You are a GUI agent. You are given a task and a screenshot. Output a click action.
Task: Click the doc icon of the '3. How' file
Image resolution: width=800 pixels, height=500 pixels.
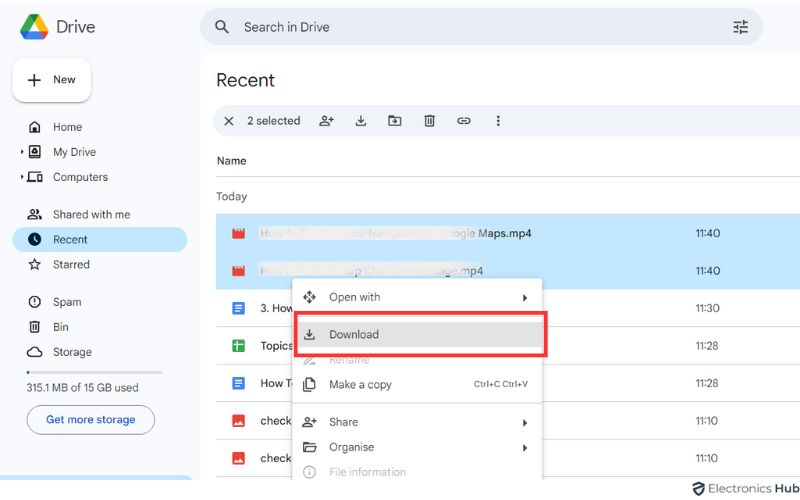(238, 308)
